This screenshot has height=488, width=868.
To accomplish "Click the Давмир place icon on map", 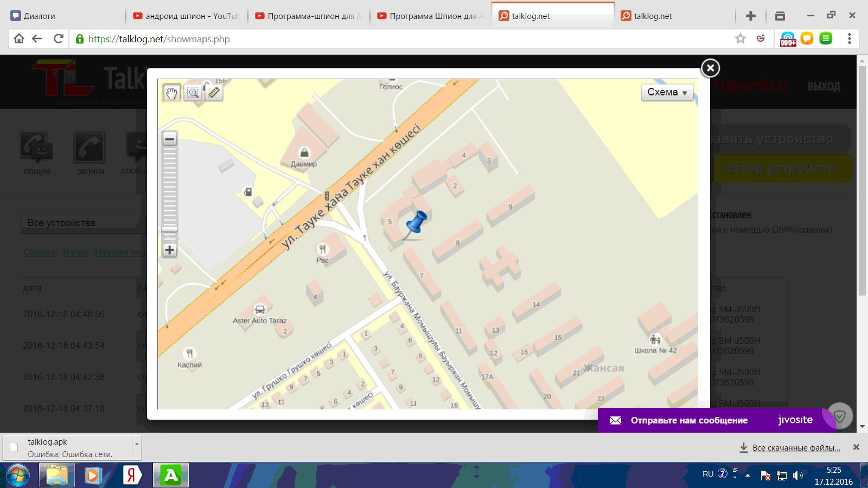I will [304, 153].
